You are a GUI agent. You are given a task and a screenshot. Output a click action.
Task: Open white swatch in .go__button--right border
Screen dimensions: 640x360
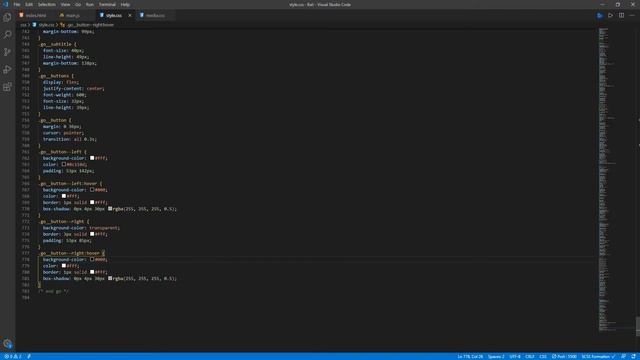92,234
